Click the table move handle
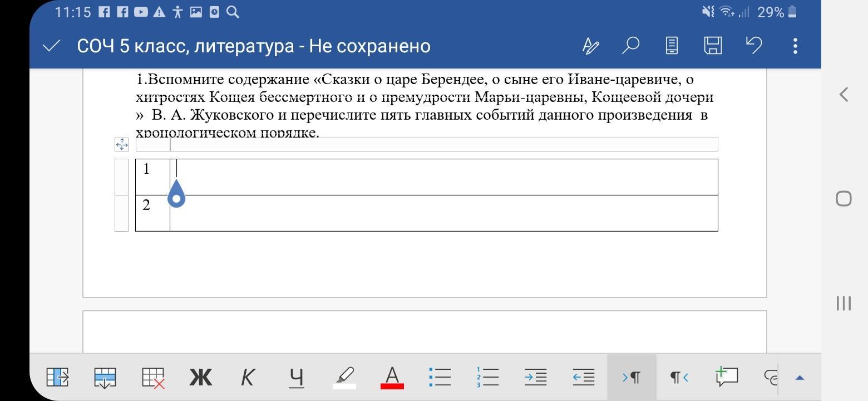Viewport: 868px width, 401px height. (122, 145)
